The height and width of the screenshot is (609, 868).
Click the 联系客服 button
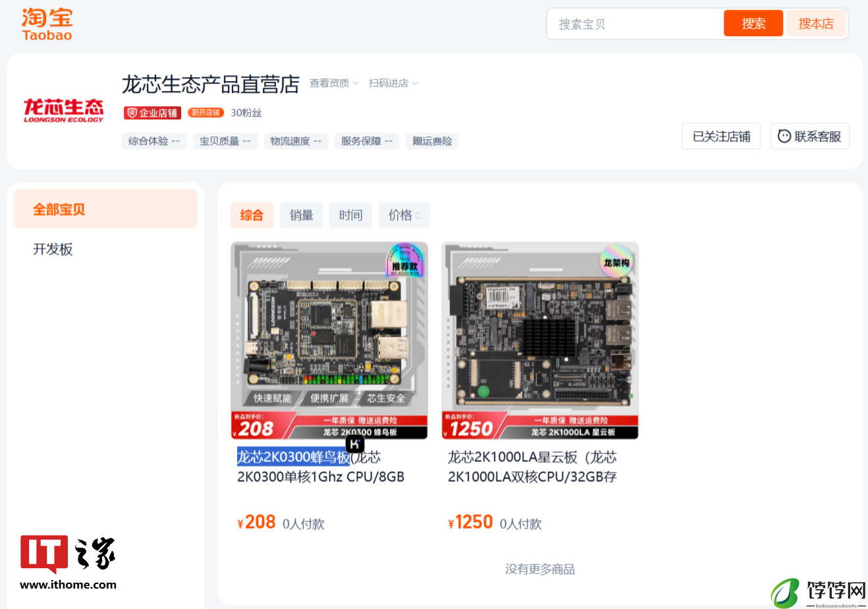point(810,136)
